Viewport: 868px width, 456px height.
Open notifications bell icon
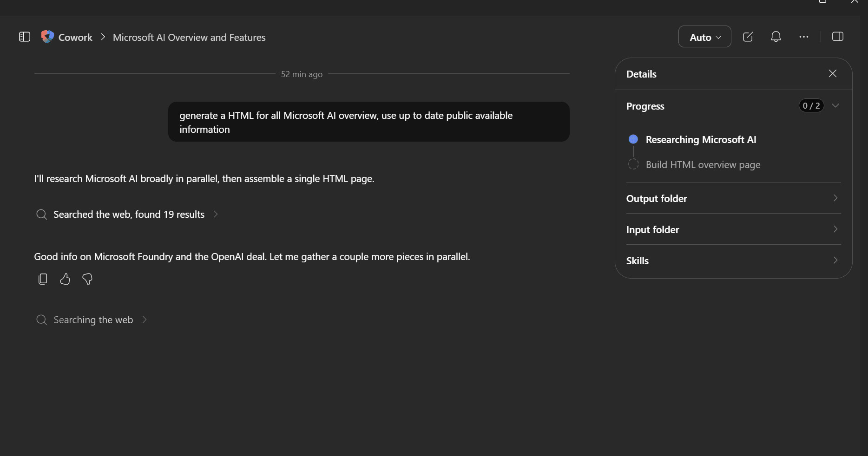point(776,37)
